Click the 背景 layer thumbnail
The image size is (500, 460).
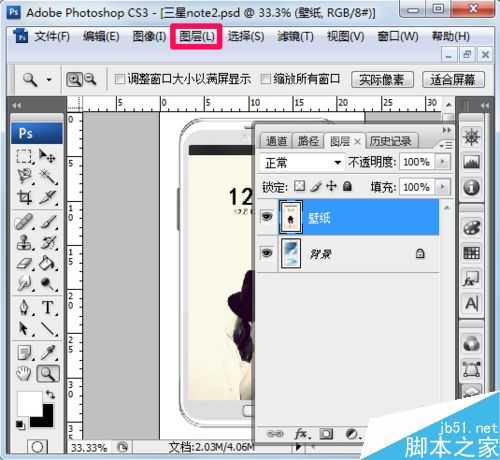(x=291, y=253)
